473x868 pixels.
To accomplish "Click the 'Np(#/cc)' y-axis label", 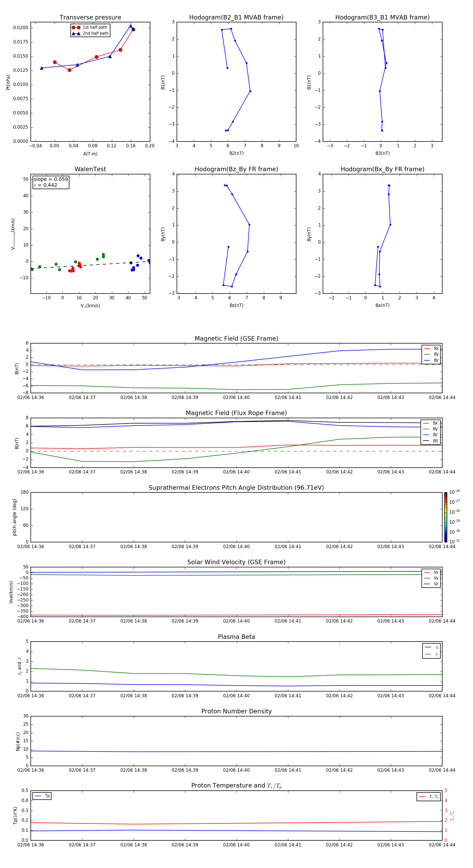I will coord(18,741).
